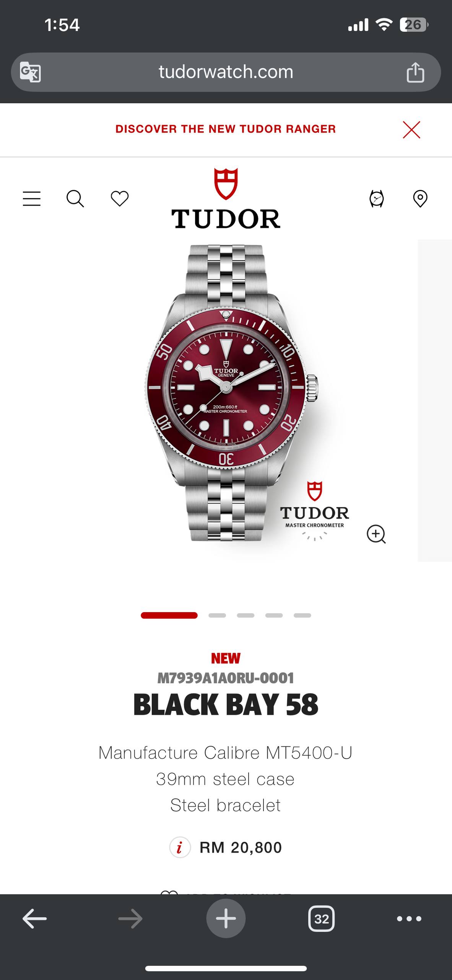The height and width of the screenshot is (980, 452).
Task: Open store locator pin icon
Action: [x=420, y=199]
